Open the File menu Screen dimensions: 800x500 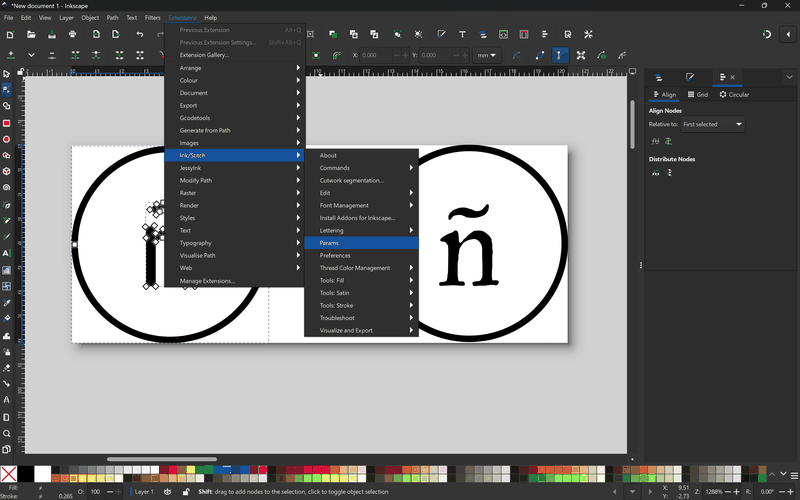click(8, 17)
